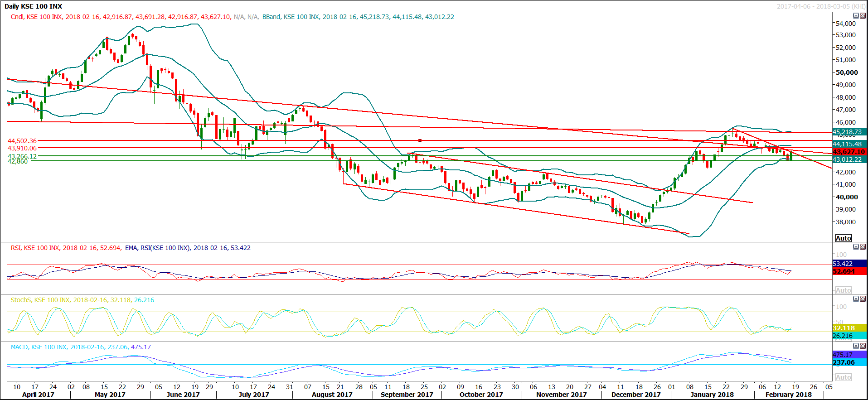Click 'April 2017' on the time axis
868x400 pixels.
[38, 395]
